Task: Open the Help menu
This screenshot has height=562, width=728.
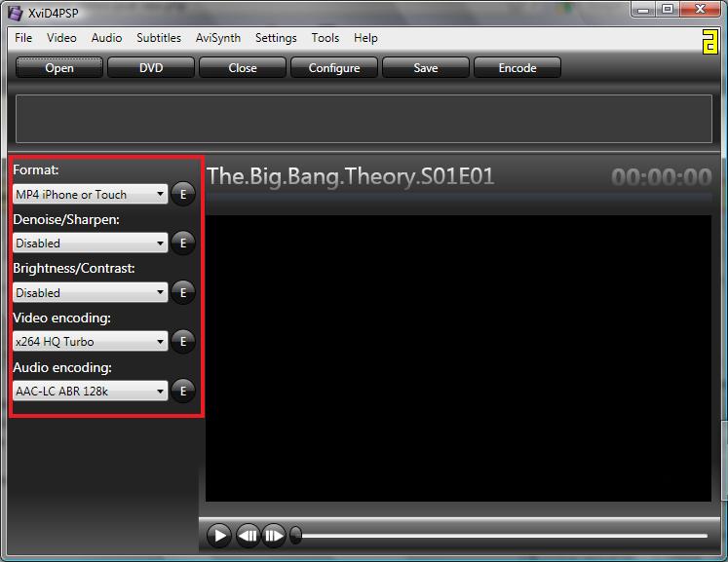Action: pos(365,38)
